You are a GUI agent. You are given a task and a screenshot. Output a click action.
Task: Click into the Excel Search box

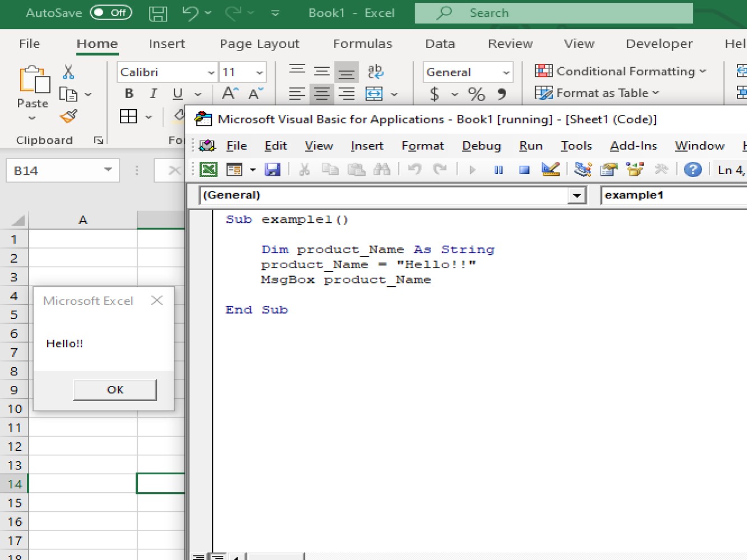[554, 13]
